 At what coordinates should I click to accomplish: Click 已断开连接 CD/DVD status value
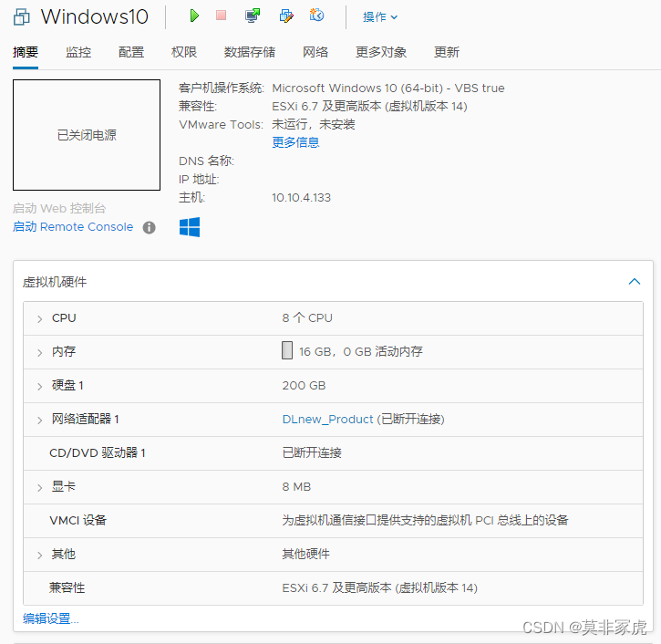[312, 453]
